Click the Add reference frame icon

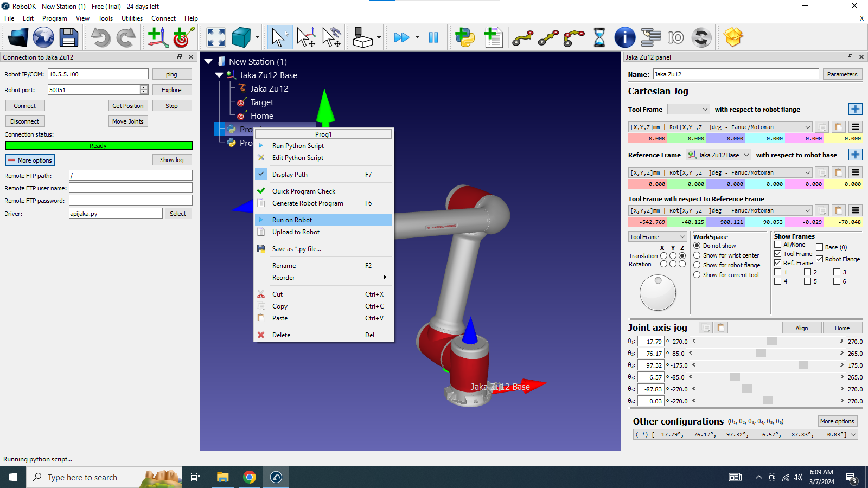[157, 38]
